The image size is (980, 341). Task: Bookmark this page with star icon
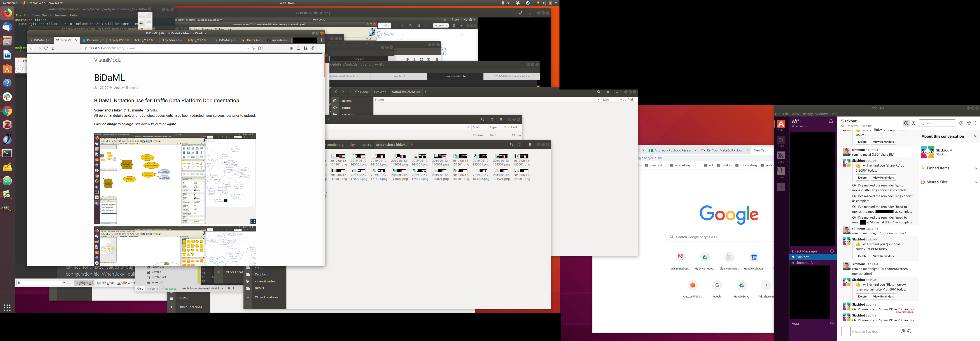[x=259, y=48]
